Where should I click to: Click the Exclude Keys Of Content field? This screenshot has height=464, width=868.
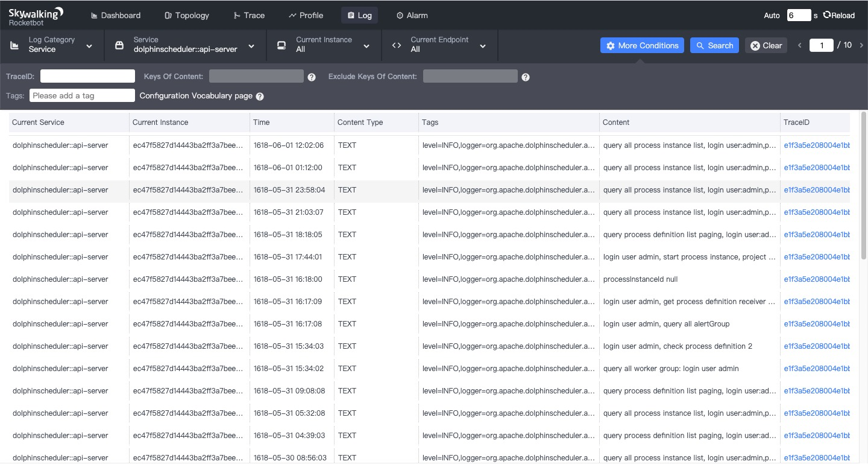click(x=470, y=76)
